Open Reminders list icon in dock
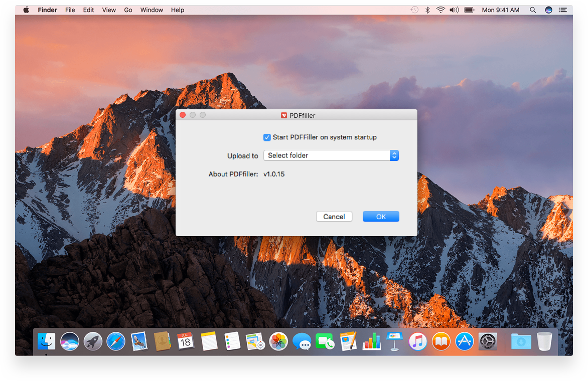 232,341
